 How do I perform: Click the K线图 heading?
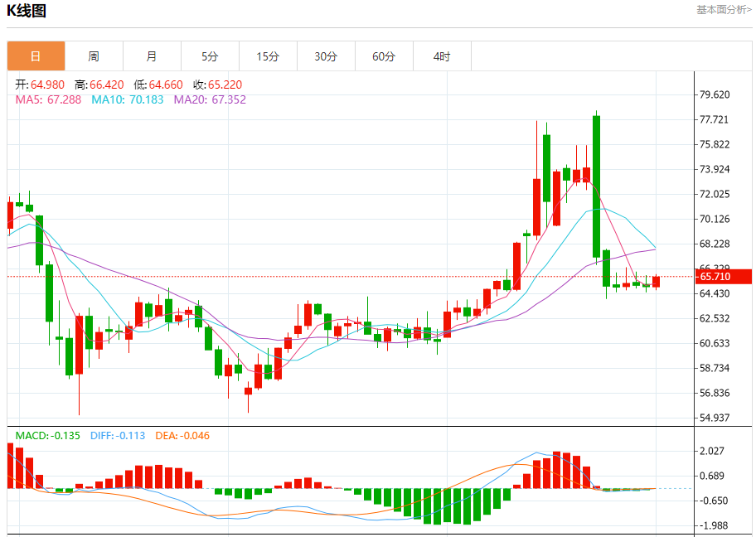point(27,11)
